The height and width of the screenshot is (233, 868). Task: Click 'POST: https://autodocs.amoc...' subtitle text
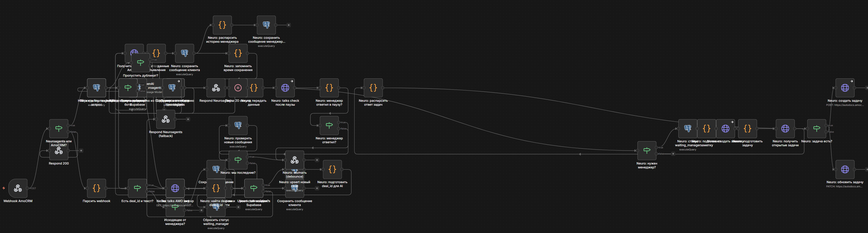pyautogui.click(x=845, y=105)
